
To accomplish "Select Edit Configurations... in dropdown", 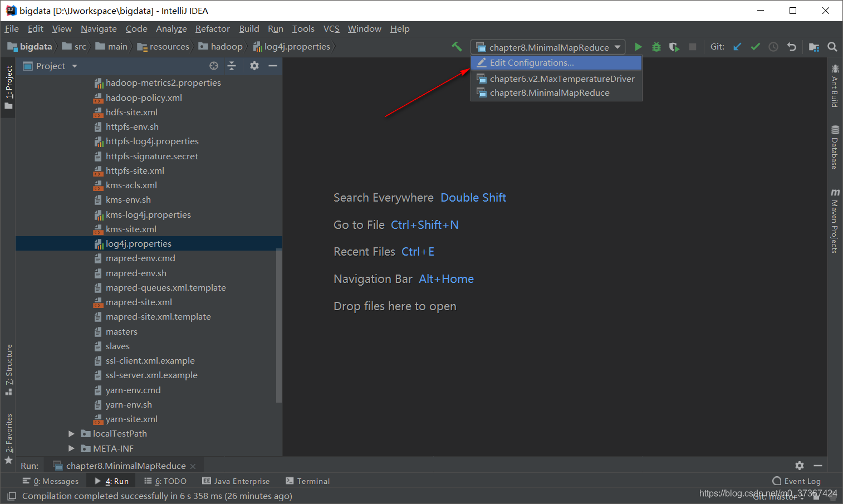I will pos(556,63).
